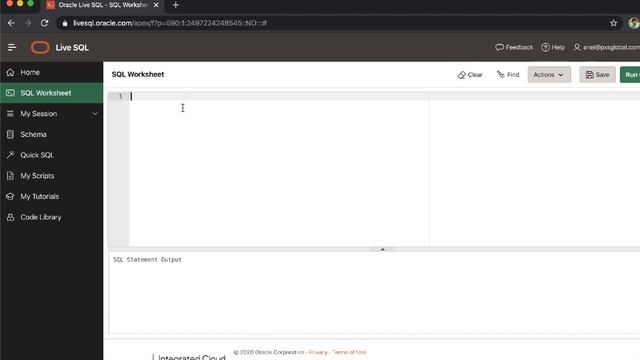Open a new browser tab
The width and height of the screenshot is (640, 360).
click(x=176, y=5)
